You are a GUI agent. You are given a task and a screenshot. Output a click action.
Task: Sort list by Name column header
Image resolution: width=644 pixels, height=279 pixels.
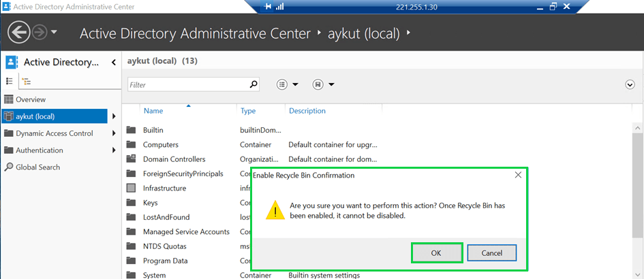click(153, 111)
